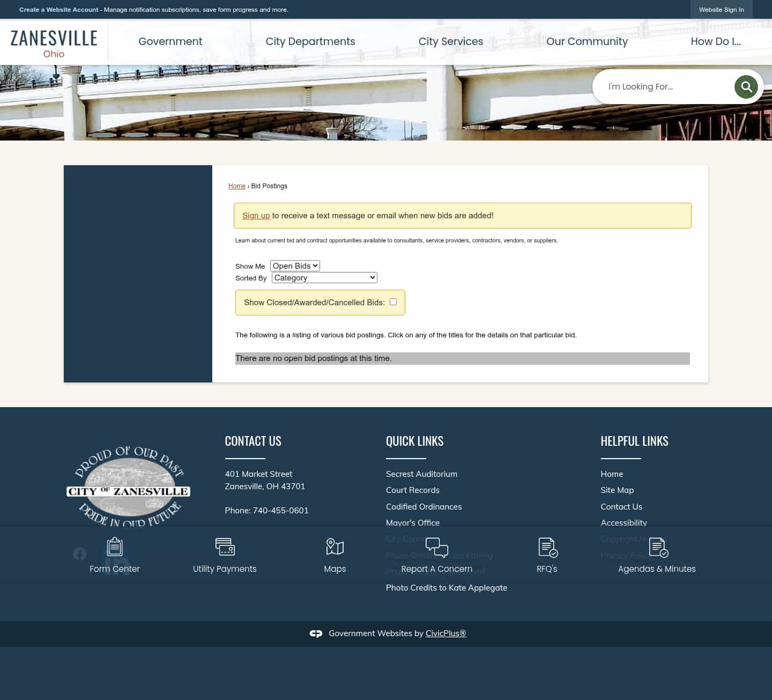Open the Maps location icon

tap(335, 547)
